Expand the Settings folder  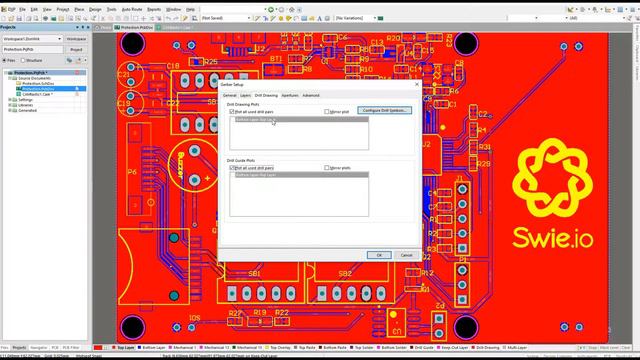point(10,100)
